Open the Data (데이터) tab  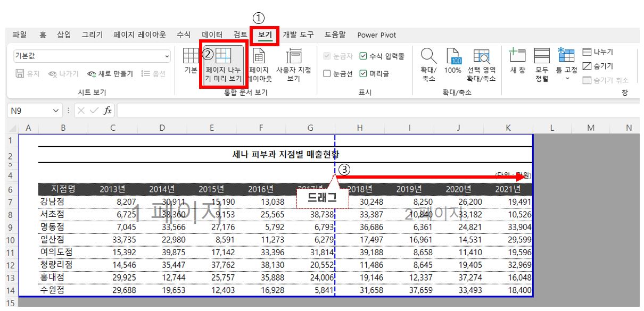[212, 35]
